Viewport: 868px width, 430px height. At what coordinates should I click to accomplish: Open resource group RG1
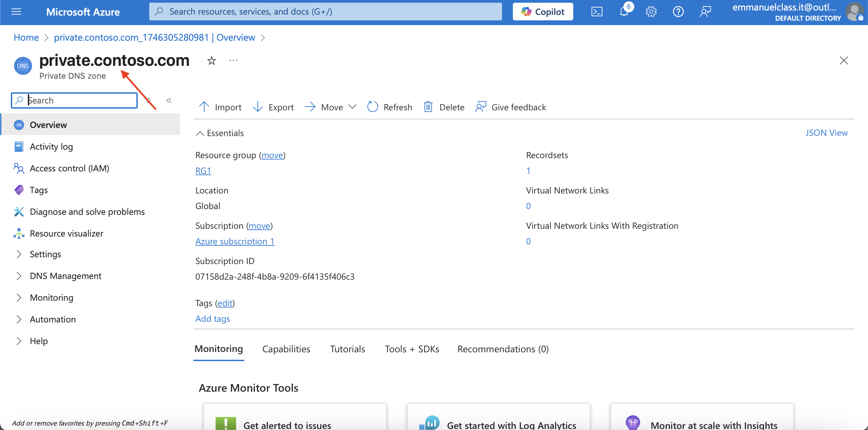tap(203, 171)
